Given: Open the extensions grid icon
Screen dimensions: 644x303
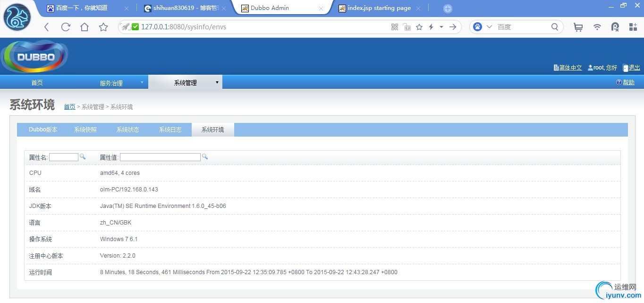Looking at the screenshot, I should tap(633, 27).
